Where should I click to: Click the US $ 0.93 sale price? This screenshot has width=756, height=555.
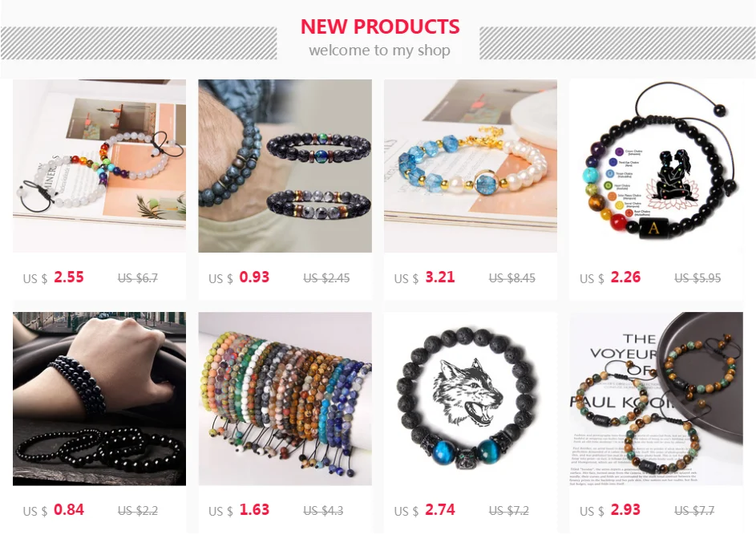239,277
